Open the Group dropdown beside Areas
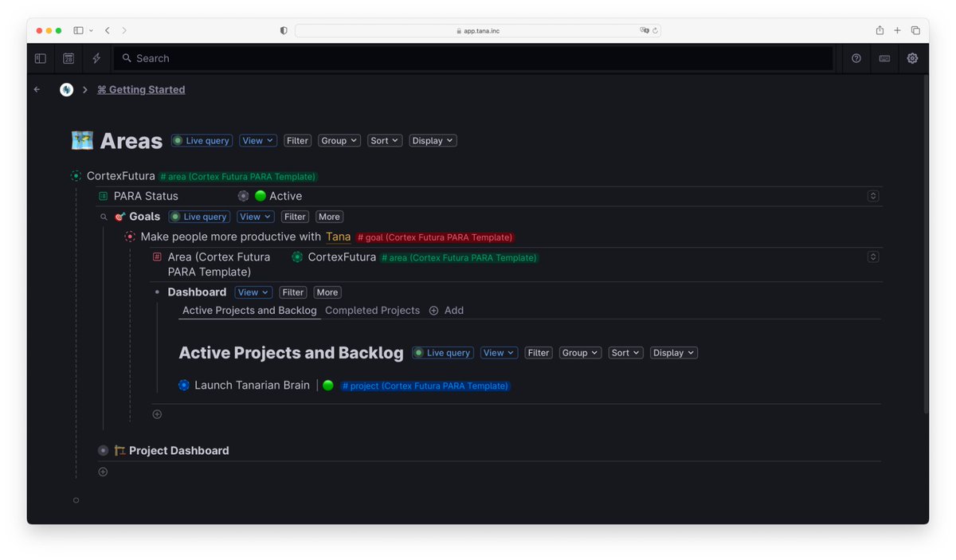Viewport: 956px width, 560px height. coord(339,140)
